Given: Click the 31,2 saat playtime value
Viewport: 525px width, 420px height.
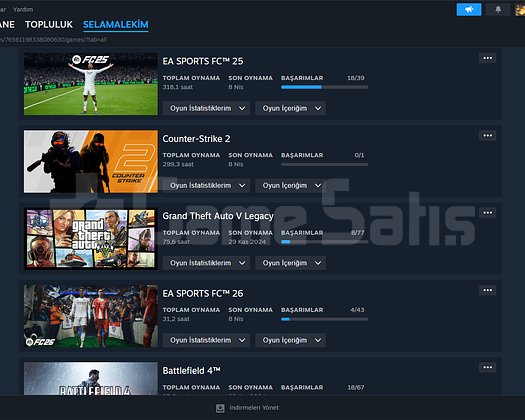Looking at the screenshot, I should tap(176, 319).
